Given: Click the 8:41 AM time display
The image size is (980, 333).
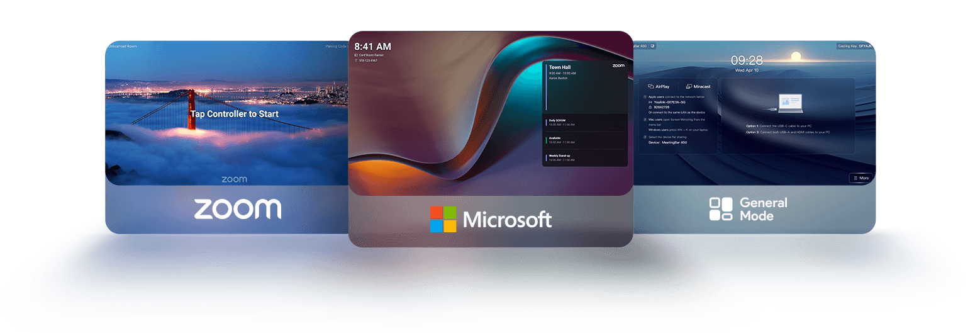Looking at the screenshot, I should [372, 47].
